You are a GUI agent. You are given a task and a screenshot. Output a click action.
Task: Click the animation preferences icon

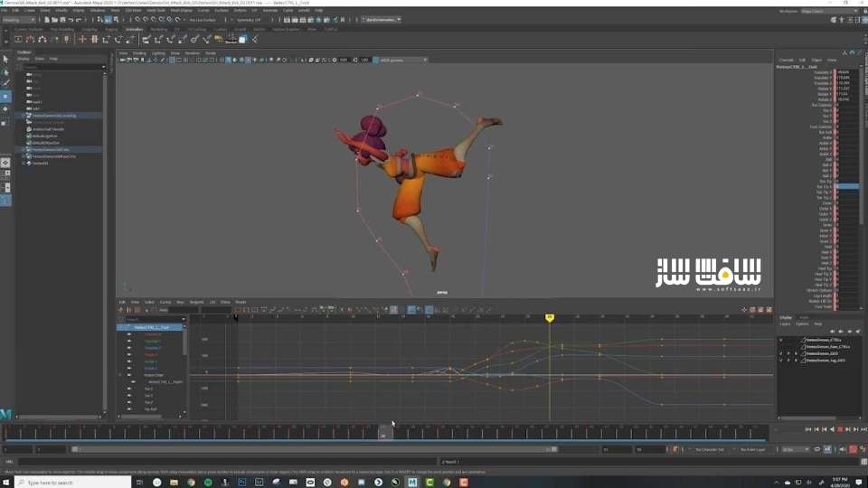click(x=863, y=449)
